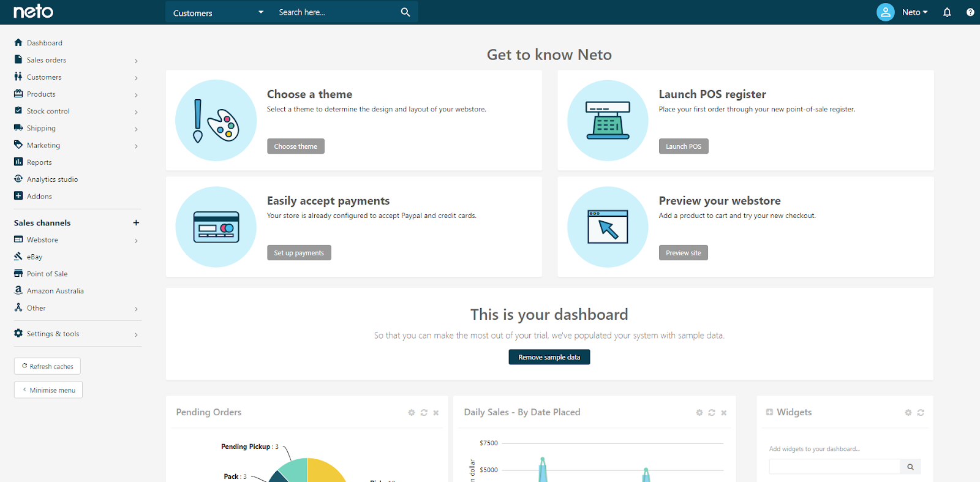
Task: Click the Preview site button
Action: pyautogui.click(x=684, y=253)
